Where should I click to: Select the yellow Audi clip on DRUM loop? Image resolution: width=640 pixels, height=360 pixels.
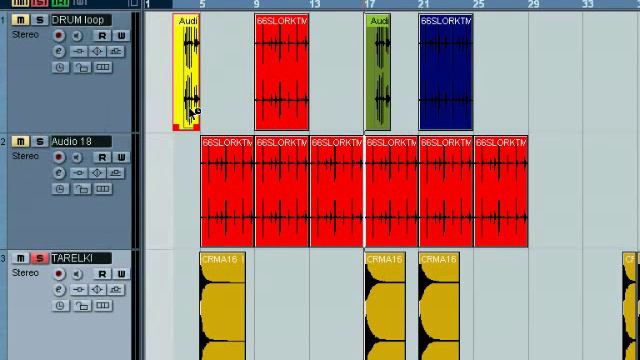186,72
